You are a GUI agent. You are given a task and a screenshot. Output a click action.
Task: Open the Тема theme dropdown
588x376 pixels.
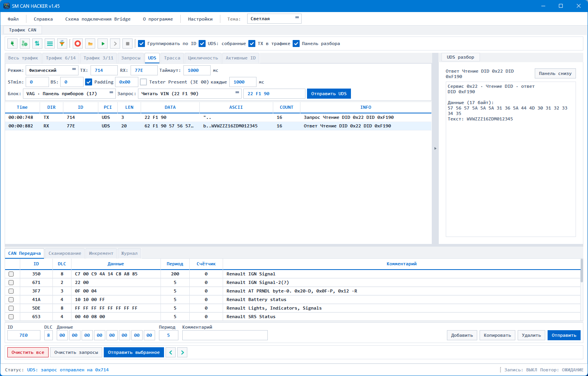click(274, 19)
